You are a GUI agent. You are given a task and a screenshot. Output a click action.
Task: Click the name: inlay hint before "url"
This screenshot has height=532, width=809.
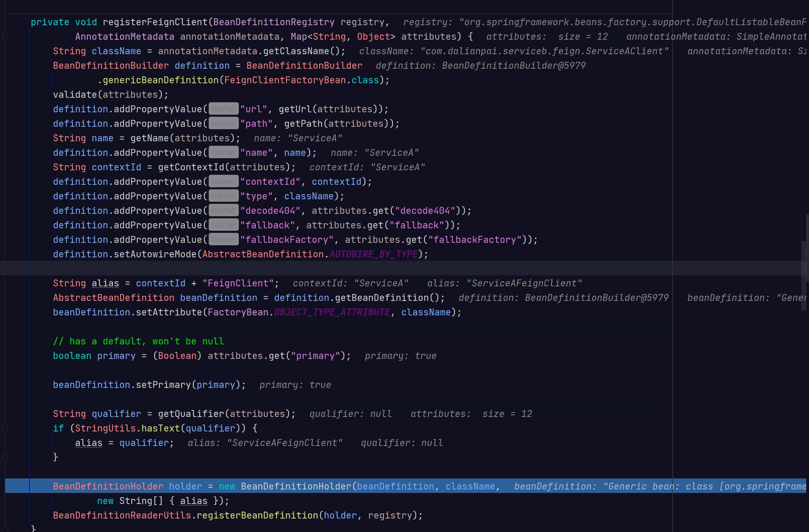pyautogui.click(x=224, y=109)
